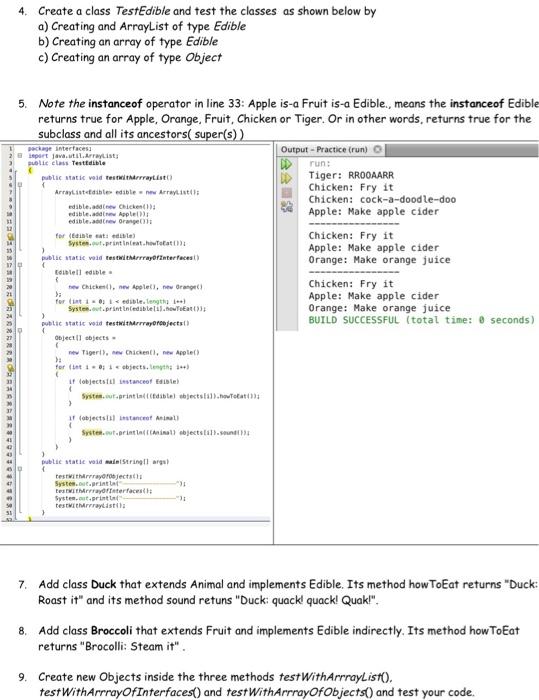
Task: Click the lightbulb hint at line 13
Action: click(x=10, y=236)
